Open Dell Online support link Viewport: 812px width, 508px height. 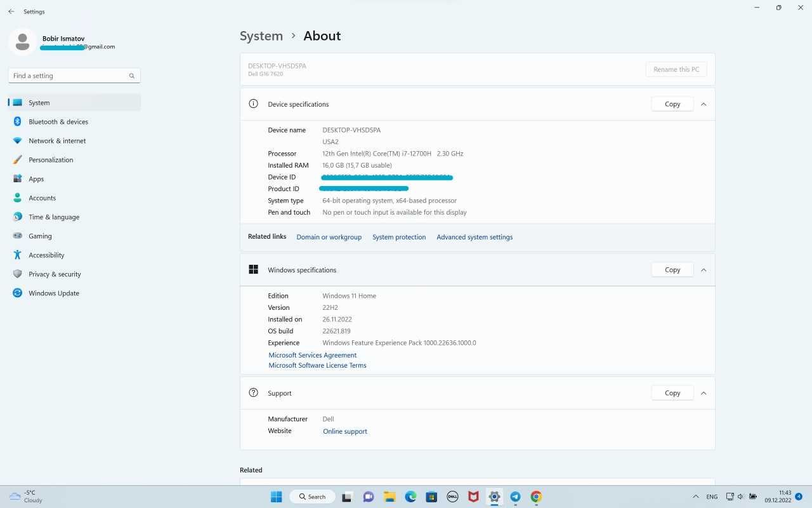click(x=345, y=431)
